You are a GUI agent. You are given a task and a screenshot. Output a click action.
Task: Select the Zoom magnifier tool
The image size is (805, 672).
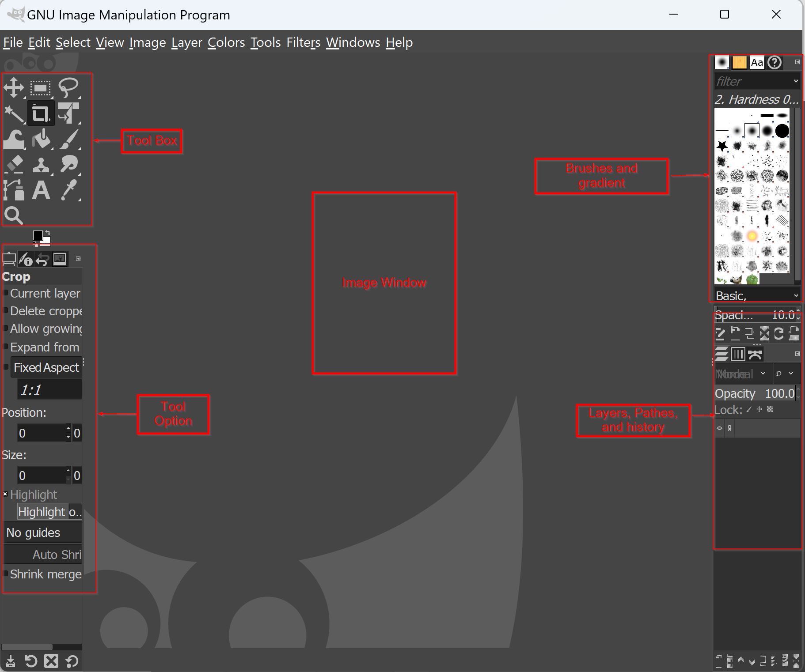(x=14, y=215)
